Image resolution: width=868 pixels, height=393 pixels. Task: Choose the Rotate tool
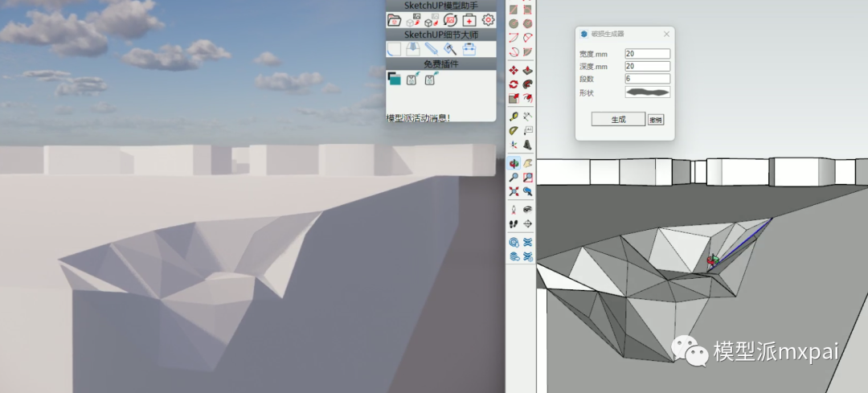[x=513, y=84]
